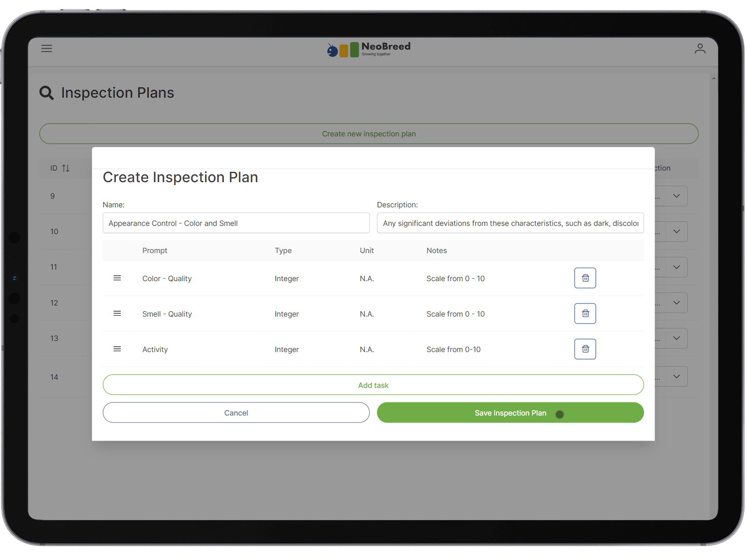
Task: Select the Color - Quality prompt text
Action: [x=167, y=279]
